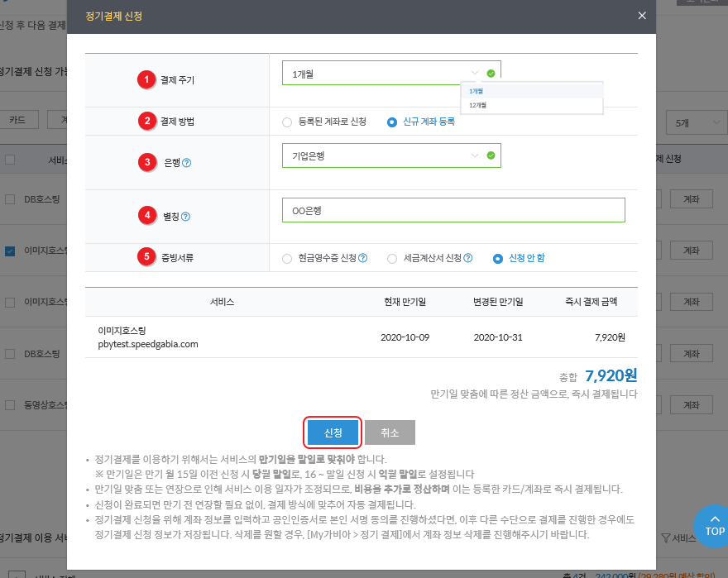The width and height of the screenshot is (728, 578).
Task: Uncheck the checked 이미지호스팅 row checkbox
Action: pos(10,251)
